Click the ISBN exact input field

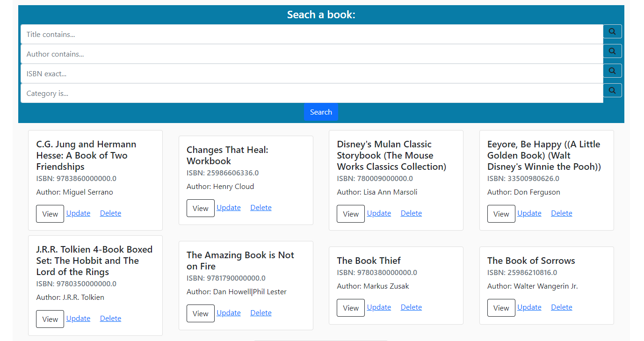187,73
